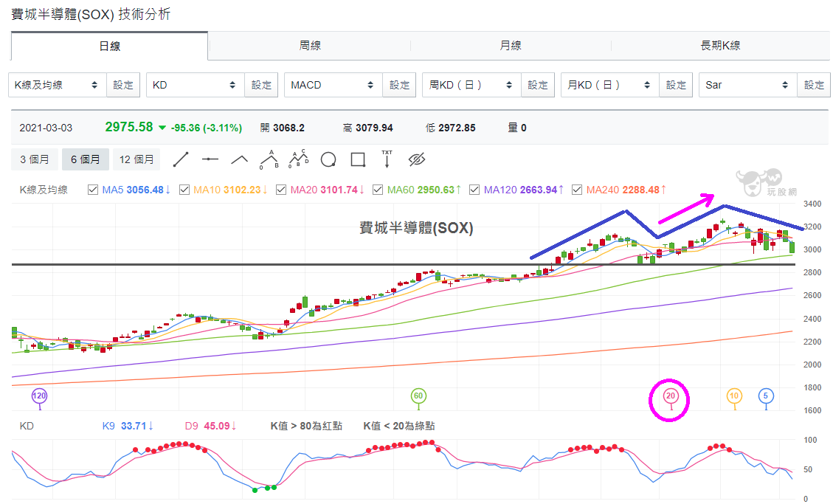Click the high price 高 3079.94

click(x=367, y=128)
